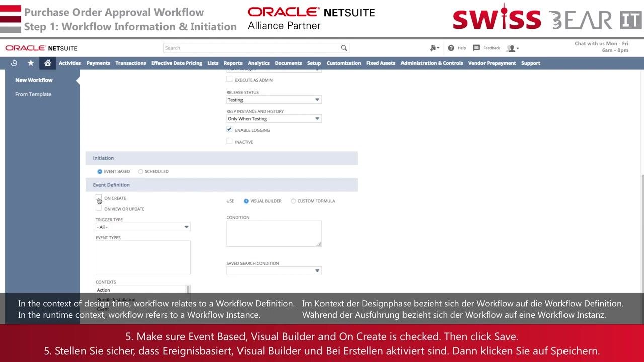Image resolution: width=644 pixels, height=362 pixels.
Task: Open the Setup menu
Action: click(x=314, y=63)
